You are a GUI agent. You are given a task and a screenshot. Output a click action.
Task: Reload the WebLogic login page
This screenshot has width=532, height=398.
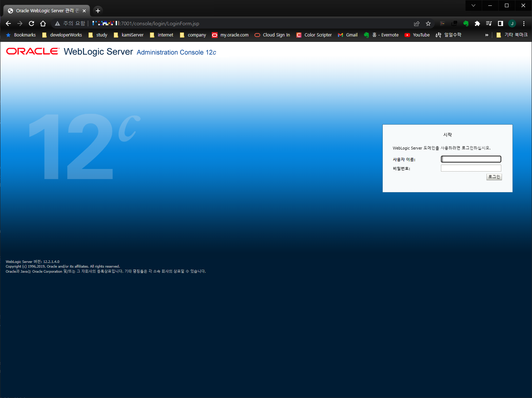point(31,23)
